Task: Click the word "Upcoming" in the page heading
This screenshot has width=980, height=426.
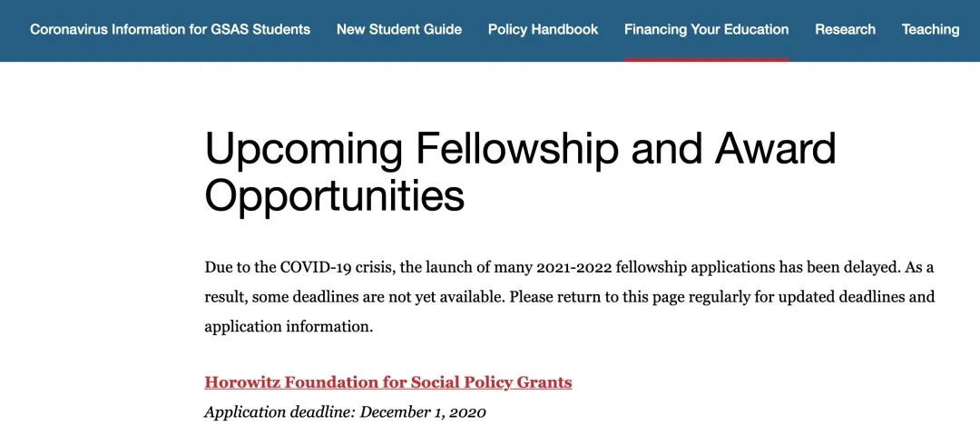Action: coord(303,149)
